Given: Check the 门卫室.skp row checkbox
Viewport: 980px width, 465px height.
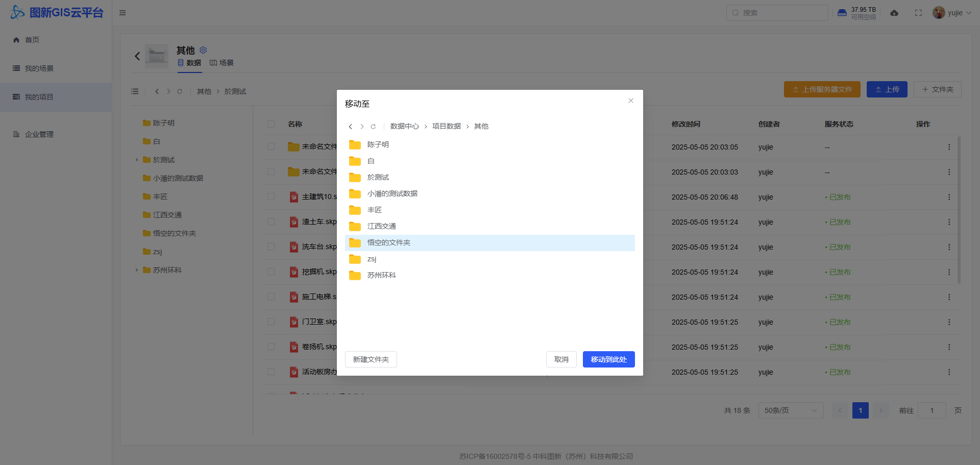Looking at the screenshot, I should coord(271,322).
